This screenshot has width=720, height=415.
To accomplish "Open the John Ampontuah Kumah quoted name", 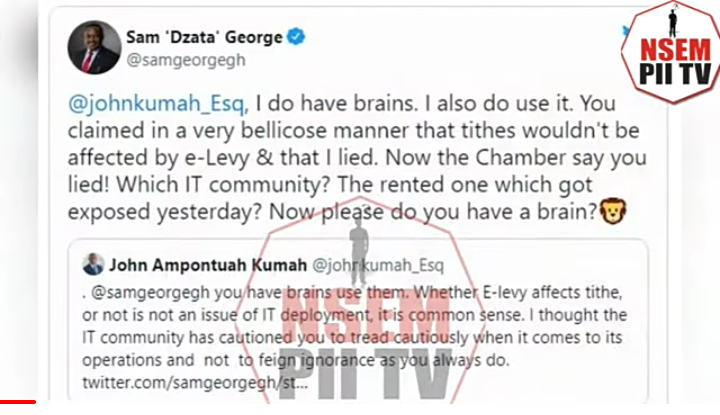I will (208, 265).
